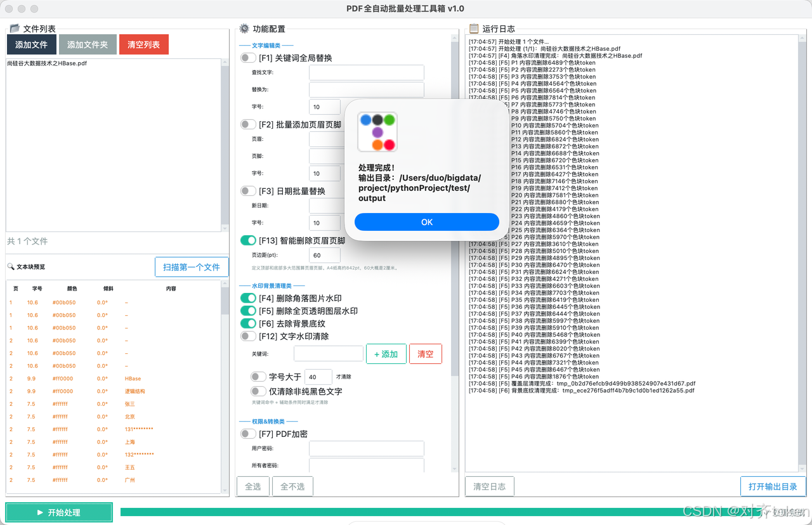Click the 查找文字 input field
This screenshot has height=525, width=812.
point(367,72)
